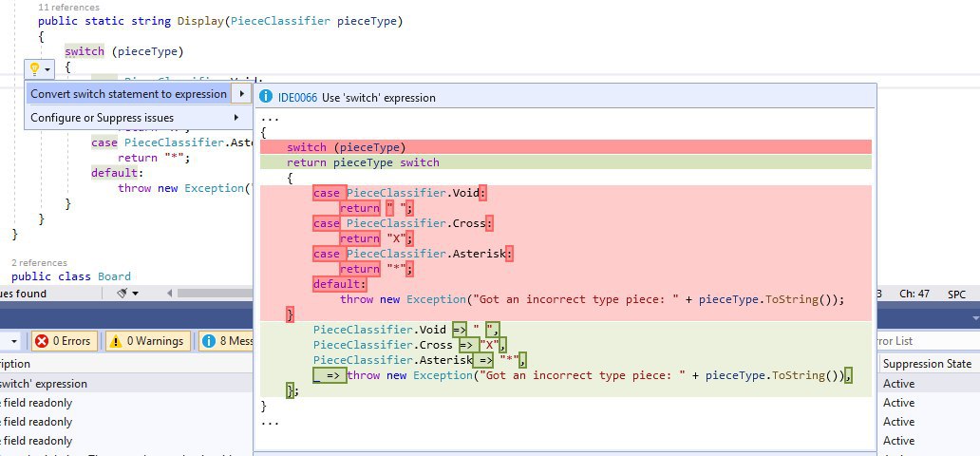Image resolution: width=980 pixels, height=456 pixels.
Task: Click the Ch: 47 status indicator
Action: [x=914, y=294]
